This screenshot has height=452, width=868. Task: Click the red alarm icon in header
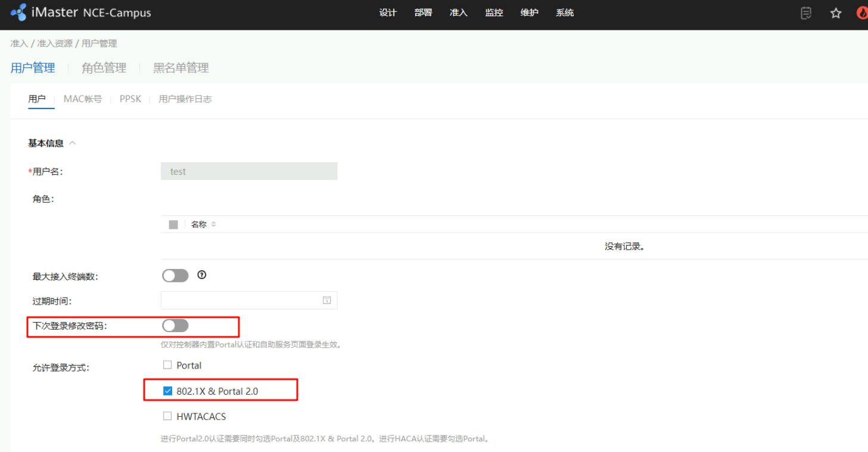[x=861, y=13]
